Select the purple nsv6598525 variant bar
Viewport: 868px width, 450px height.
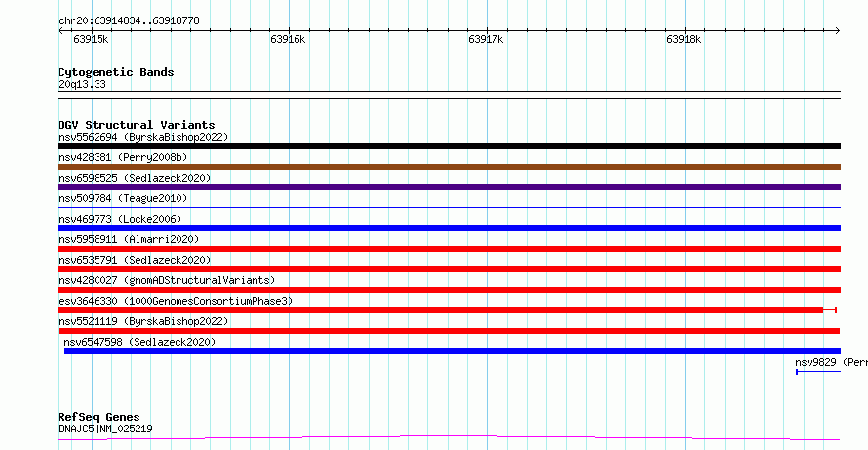click(449, 187)
